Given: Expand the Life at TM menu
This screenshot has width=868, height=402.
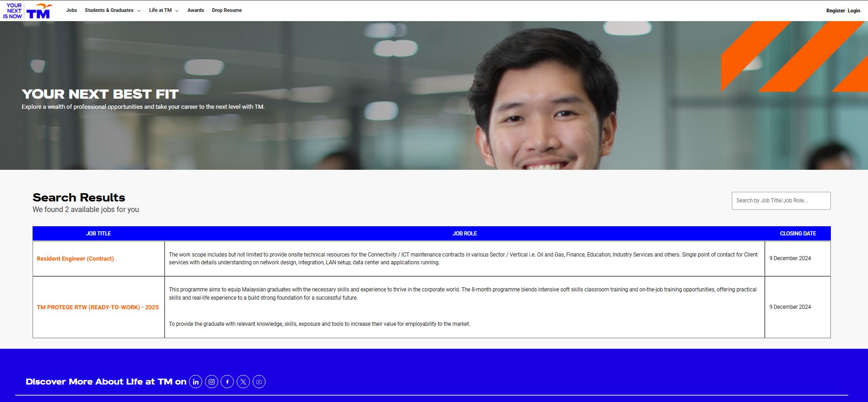Looking at the screenshot, I should [x=164, y=11].
